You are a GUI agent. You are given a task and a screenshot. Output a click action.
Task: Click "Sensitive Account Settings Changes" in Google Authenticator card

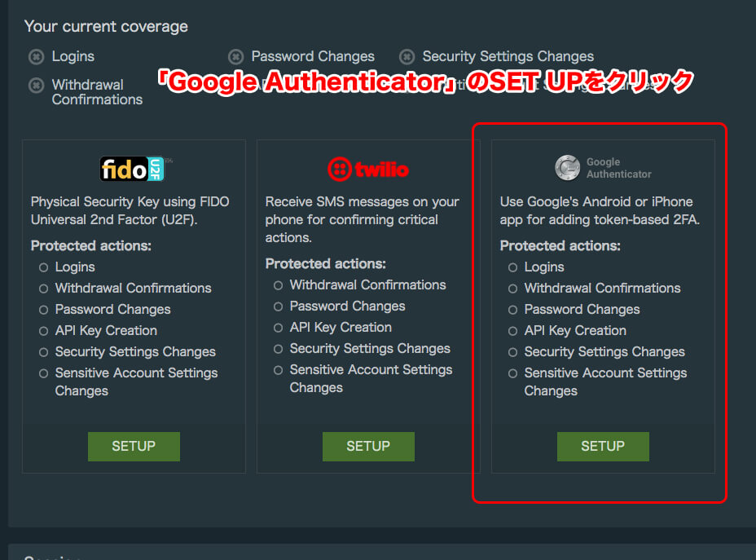[x=605, y=382]
